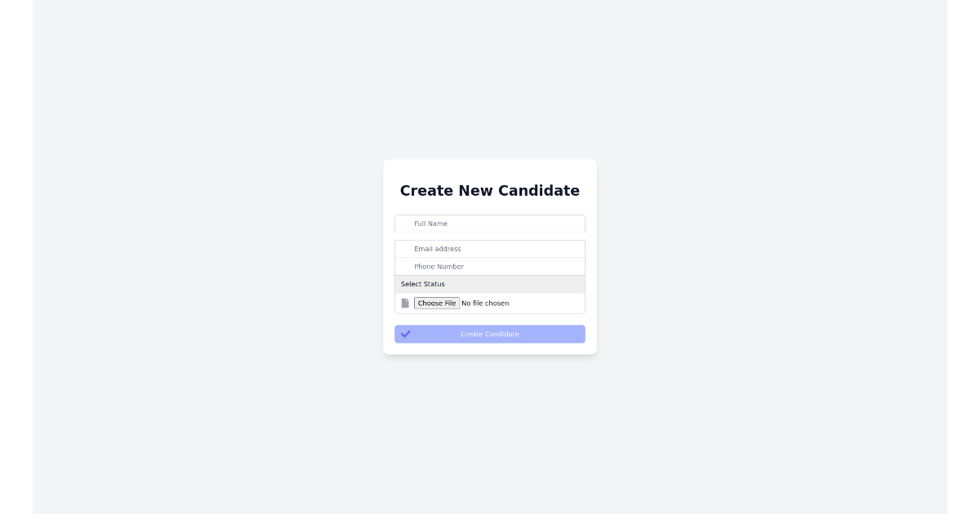Click the checkmark on the Create Candidate button

tap(406, 334)
